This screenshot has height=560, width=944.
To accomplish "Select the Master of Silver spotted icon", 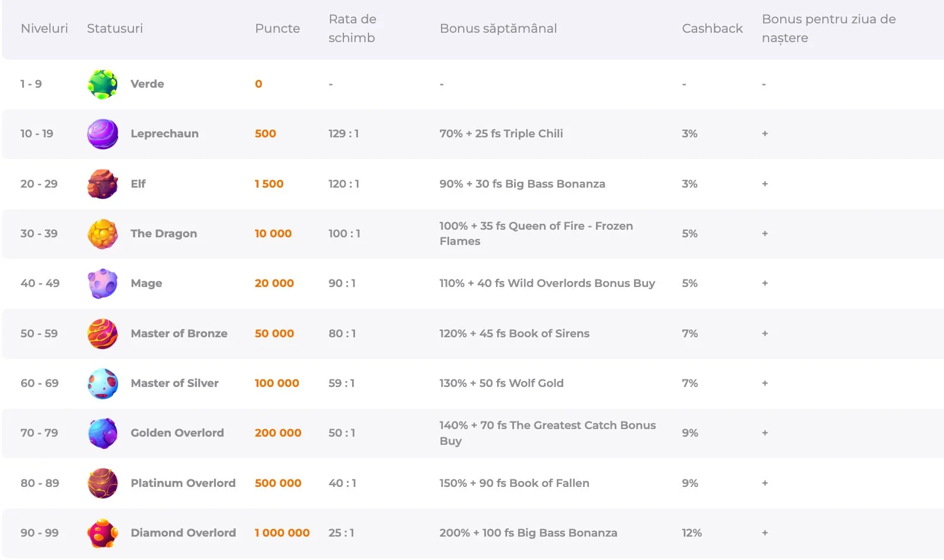I will (x=102, y=383).
